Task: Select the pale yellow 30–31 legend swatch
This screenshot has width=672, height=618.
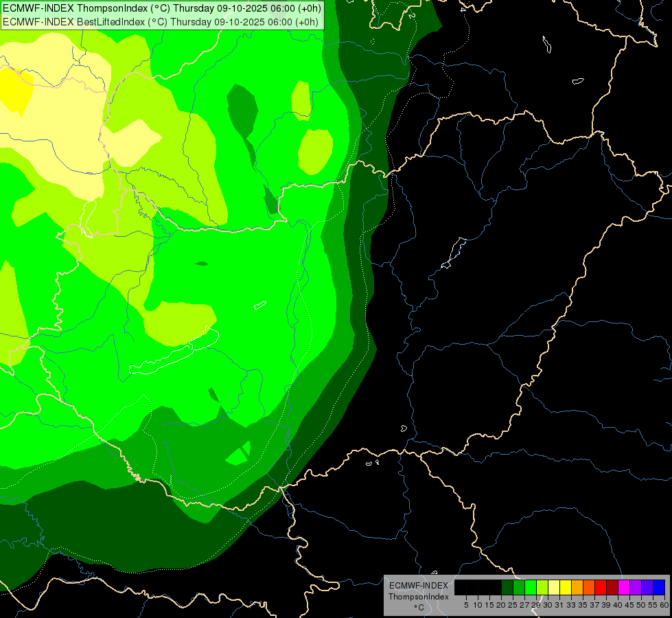Action: tap(554, 587)
